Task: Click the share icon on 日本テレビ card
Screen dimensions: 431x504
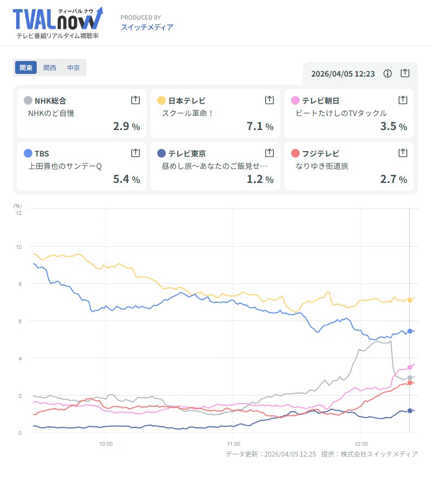Action: pyautogui.click(x=269, y=100)
